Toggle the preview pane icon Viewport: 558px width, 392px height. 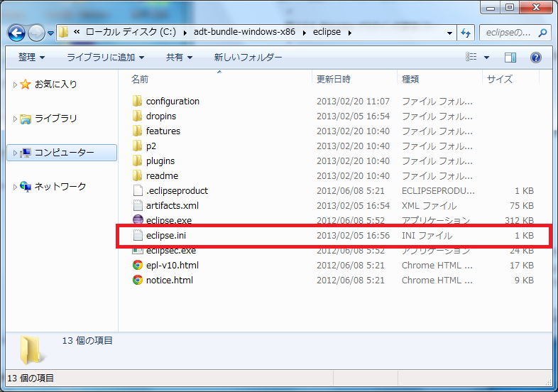pos(510,58)
